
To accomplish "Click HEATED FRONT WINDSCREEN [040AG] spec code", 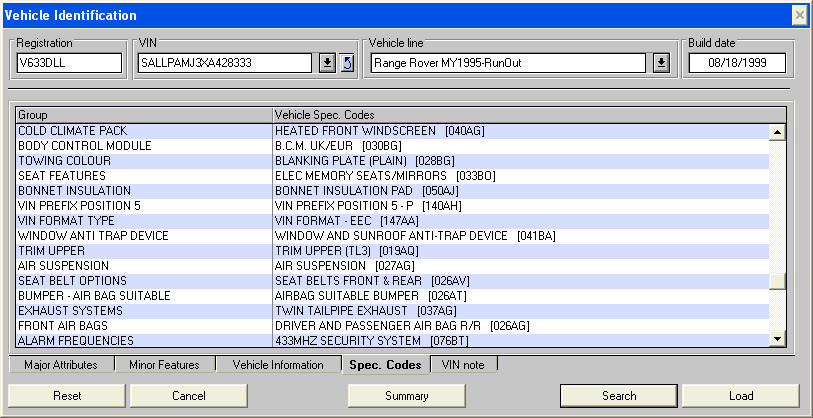I will click(x=380, y=131).
